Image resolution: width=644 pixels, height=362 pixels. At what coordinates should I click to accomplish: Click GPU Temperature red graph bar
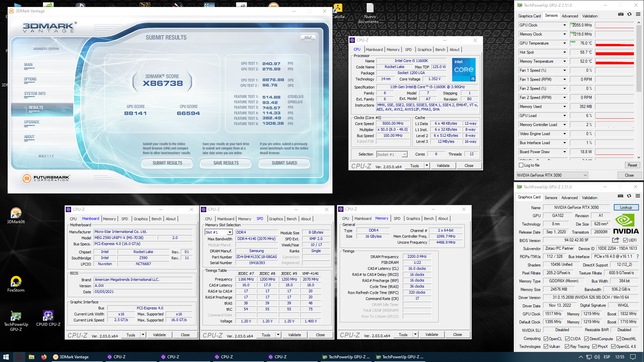614,45
